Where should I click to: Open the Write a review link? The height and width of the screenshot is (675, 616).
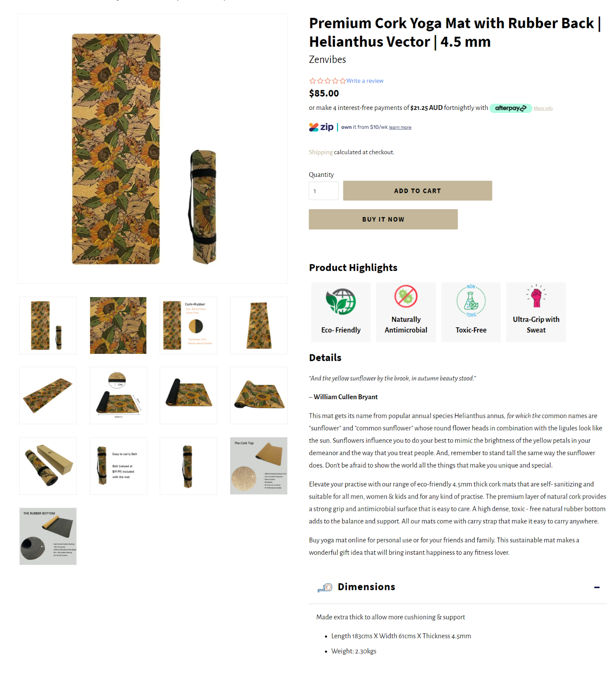coord(365,81)
